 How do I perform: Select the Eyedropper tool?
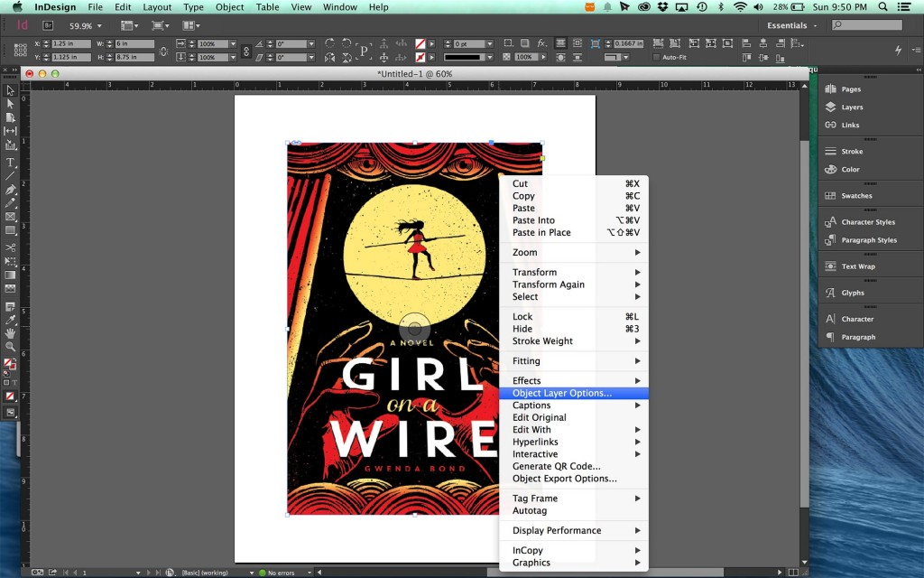[x=10, y=320]
